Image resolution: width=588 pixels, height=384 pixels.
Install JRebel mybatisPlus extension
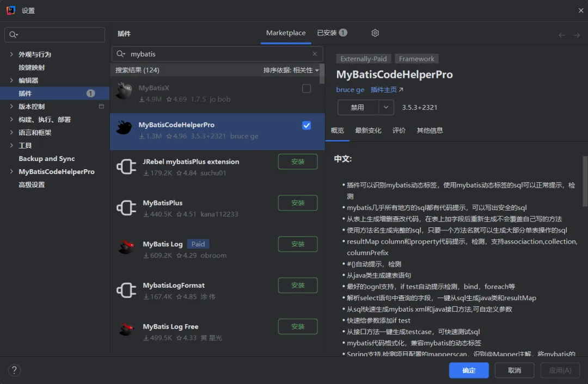298,162
